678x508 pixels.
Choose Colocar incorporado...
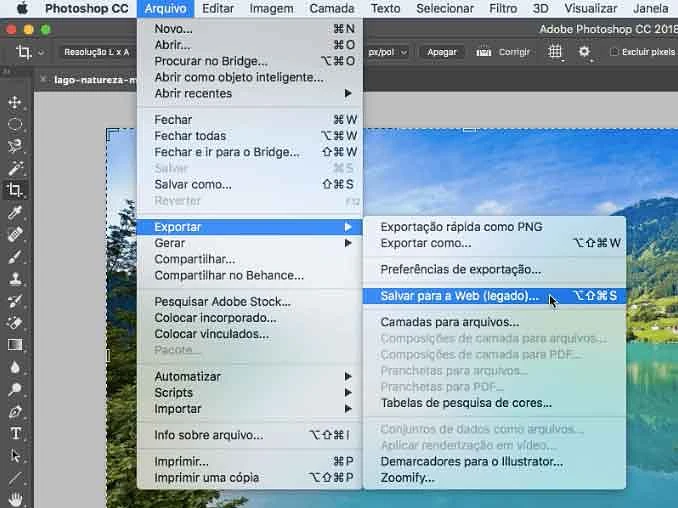[x=250, y=318]
